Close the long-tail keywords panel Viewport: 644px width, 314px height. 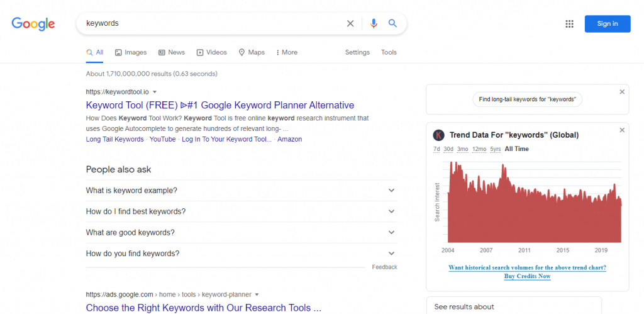(x=622, y=92)
